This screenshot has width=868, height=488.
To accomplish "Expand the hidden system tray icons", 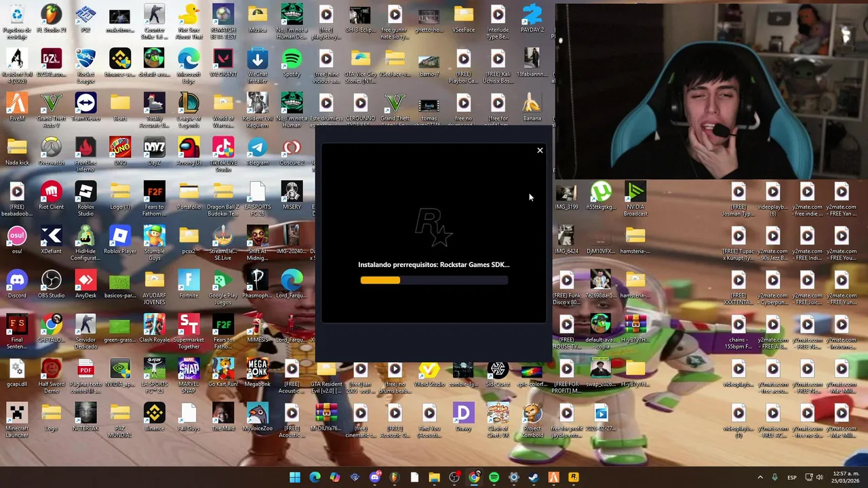I will pyautogui.click(x=760, y=477).
